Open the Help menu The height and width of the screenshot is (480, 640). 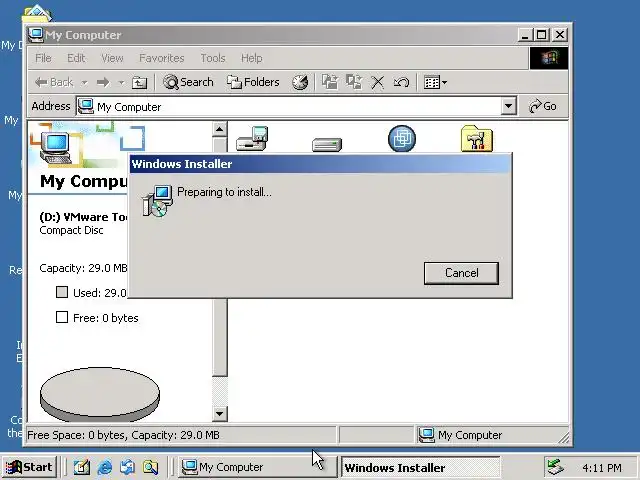coord(251,58)
